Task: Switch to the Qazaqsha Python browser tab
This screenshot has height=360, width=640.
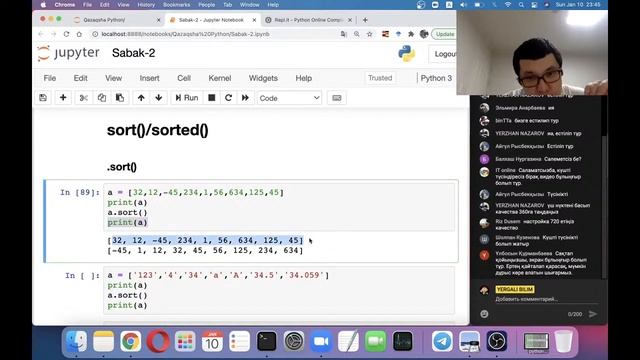Action: pyautogui.click(x=116, y=20)
